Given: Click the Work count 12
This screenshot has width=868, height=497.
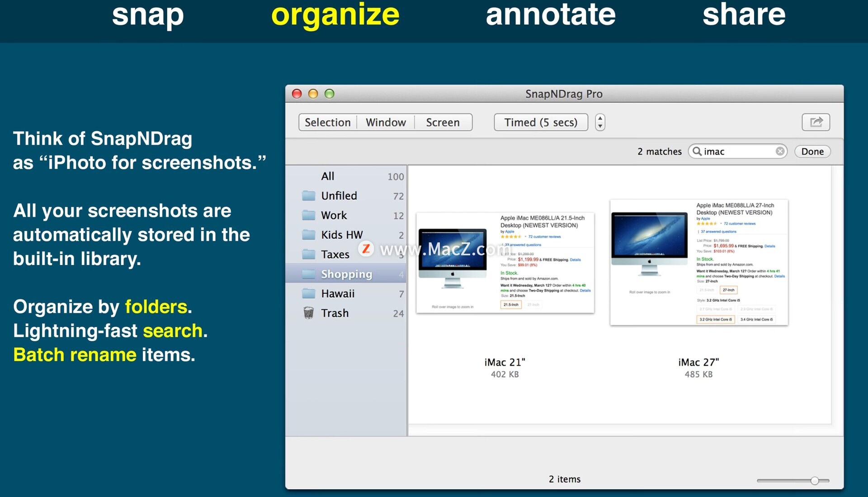Looking at the screenshot, I should (398, 216).
